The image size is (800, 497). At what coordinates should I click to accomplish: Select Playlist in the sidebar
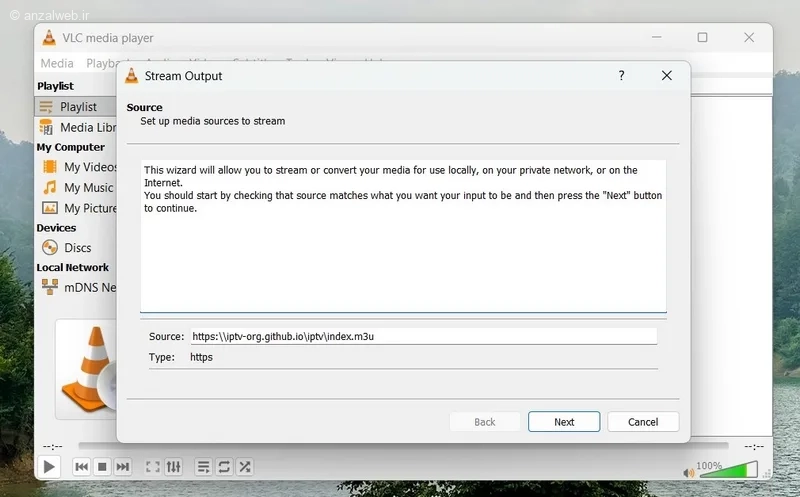point(76,107)
